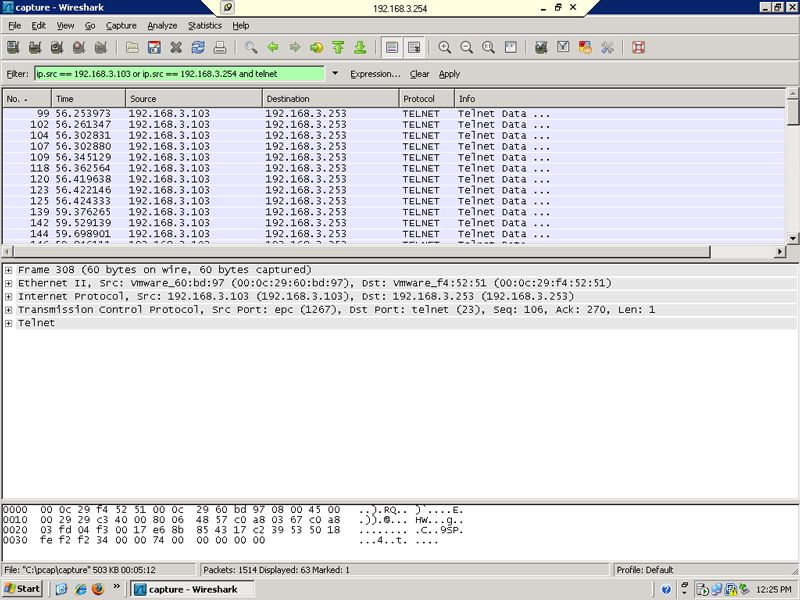Open the capture interfaces list icon
The width and height of the screenshot is (800, 600).
pos(13,47)
